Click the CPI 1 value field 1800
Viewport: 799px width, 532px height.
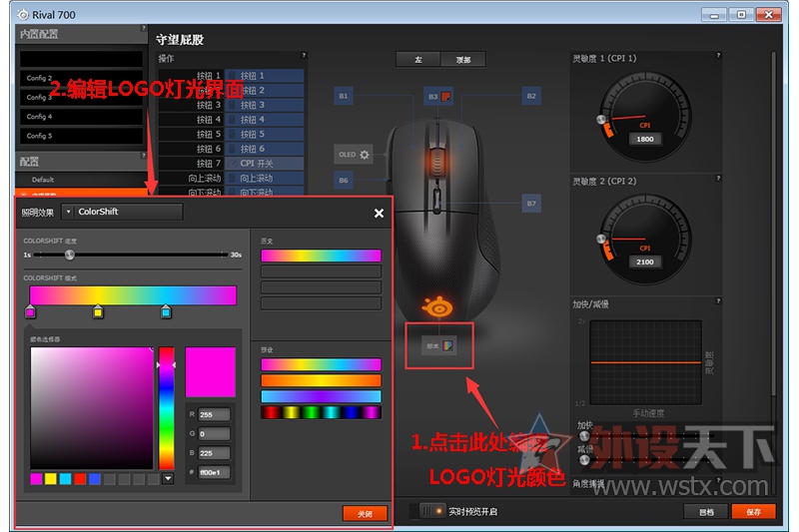(x=644, y=139)
